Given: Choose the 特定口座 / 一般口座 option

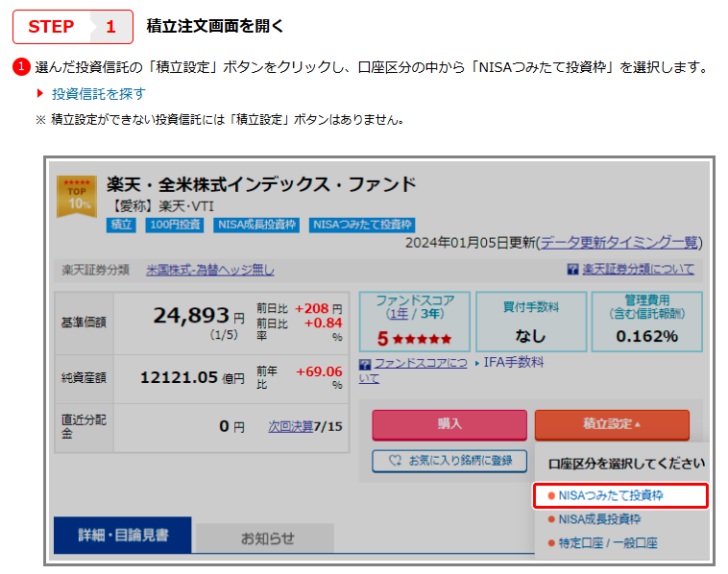Looking at the screenshot, I should coord(607,543).
